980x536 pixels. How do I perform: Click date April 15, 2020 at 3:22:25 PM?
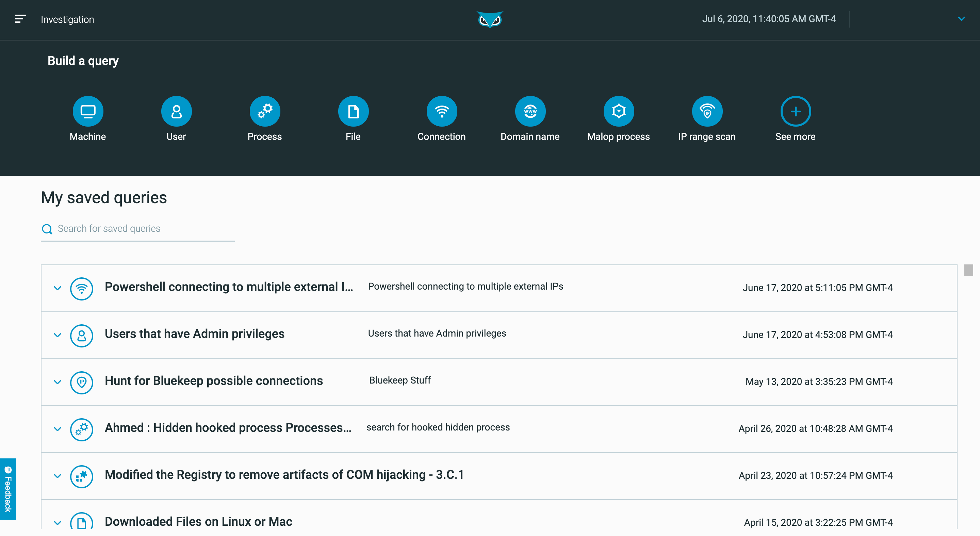[x=818, y=522]
